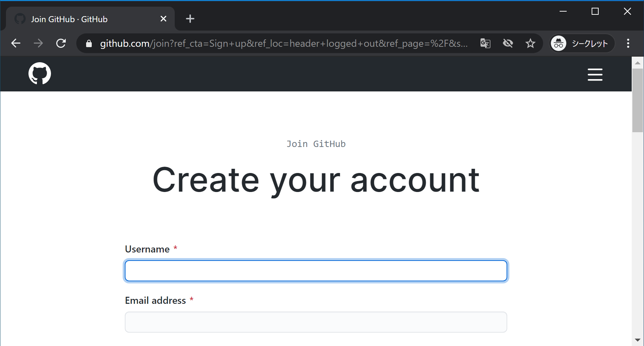The width and height of the screenshot is (644, 346).
Task: Click the padlock icon in the address bar
Action: pos(89,43)
